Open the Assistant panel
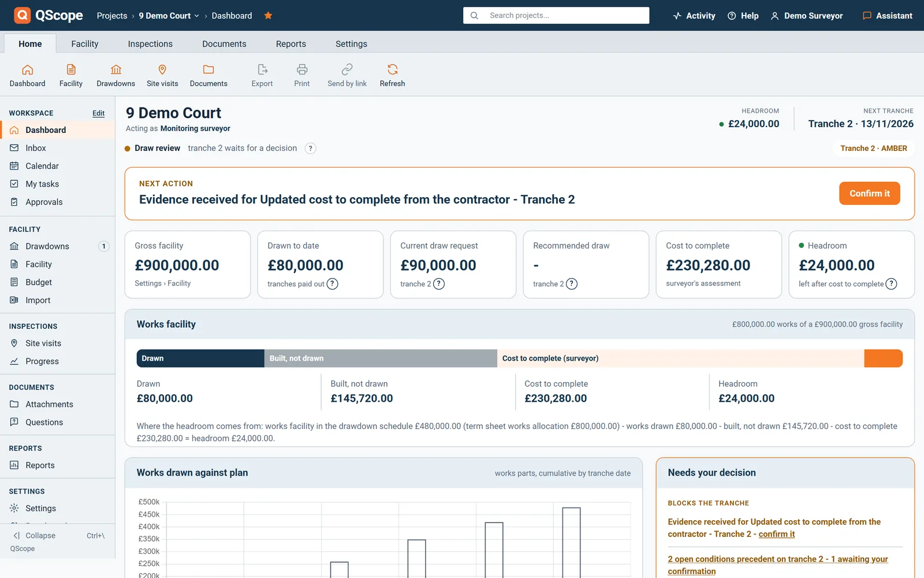This screenshot has height=578, width=924. 888,16
